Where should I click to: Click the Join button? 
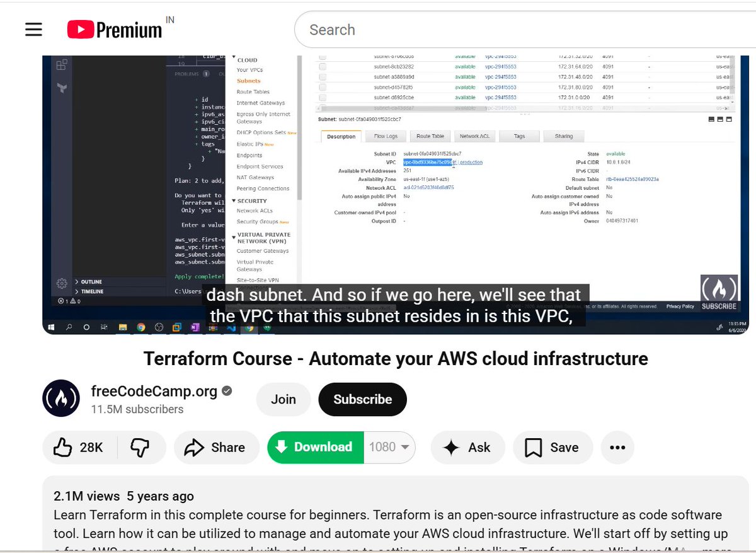coord(283,399)
